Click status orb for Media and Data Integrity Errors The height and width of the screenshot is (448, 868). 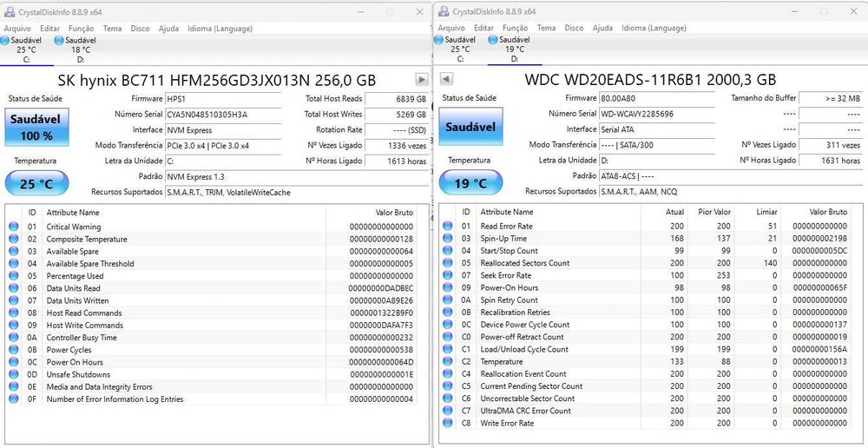point(14,386)
